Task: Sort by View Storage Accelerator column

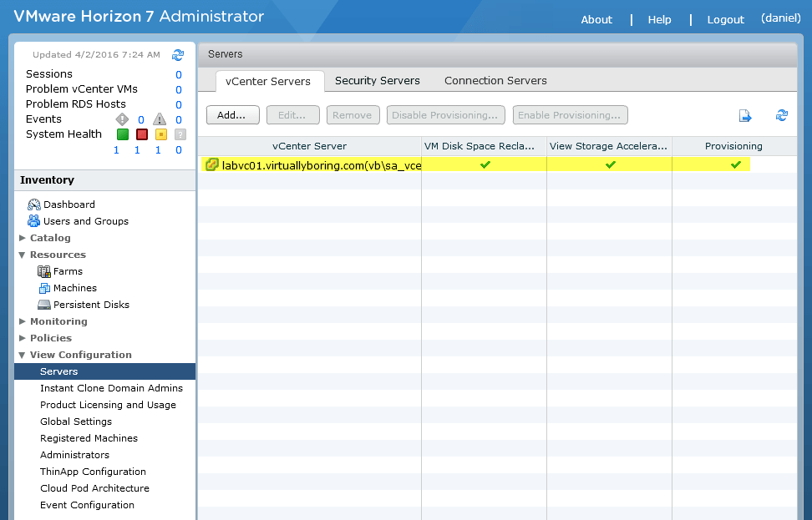Action: pyautogui.click(x=610, y=146)
